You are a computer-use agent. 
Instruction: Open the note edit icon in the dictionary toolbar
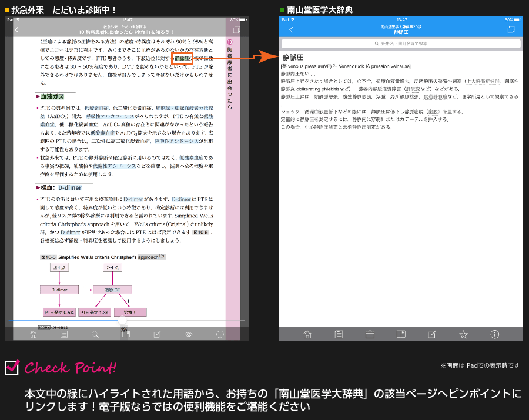[x=432, y=334]
